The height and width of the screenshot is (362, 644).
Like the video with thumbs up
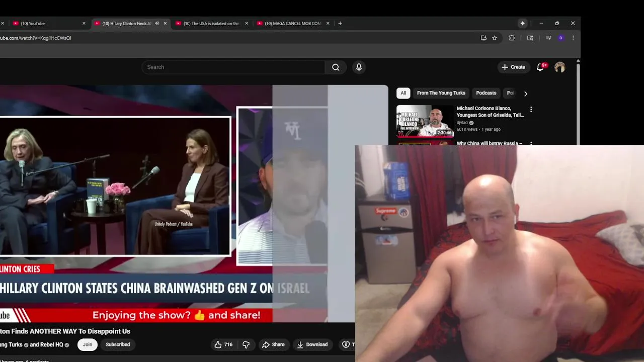[223, 344]
